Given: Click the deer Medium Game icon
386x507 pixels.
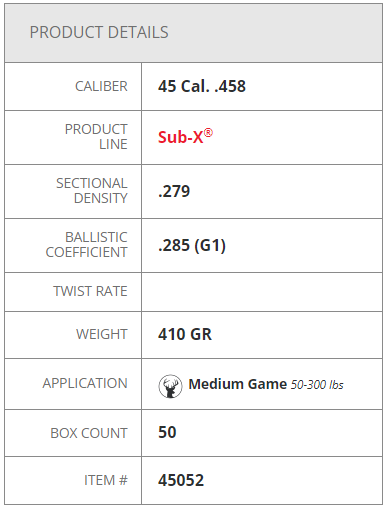Looking at the screenshot, I should [x=170, y=386].
